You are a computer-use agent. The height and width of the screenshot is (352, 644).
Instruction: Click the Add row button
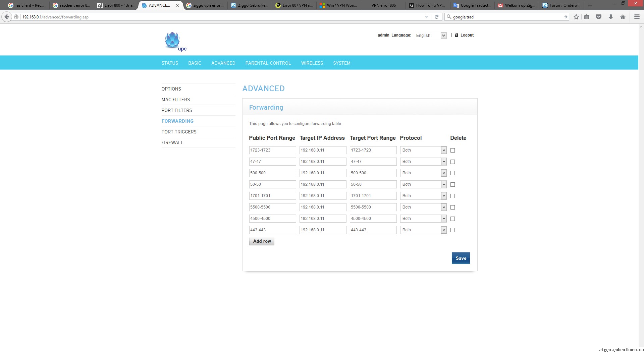pyautogui.click(x=262, y=241)
